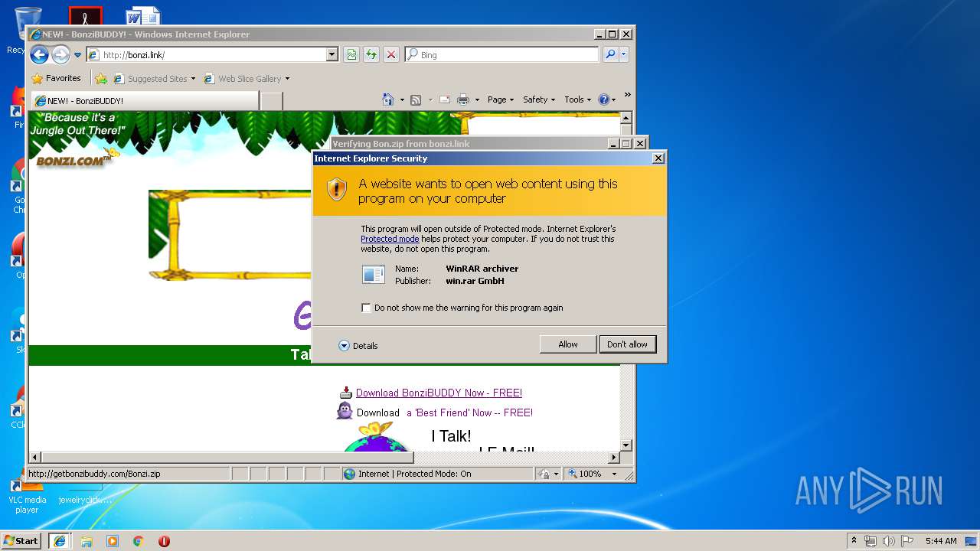Screen dimensions: 980x551
Task: Click the security warning shield icon
Action: [x=337, y=190]
